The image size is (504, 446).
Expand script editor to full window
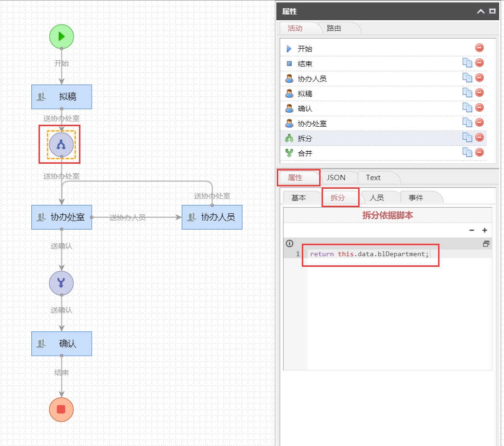point(486,244)
